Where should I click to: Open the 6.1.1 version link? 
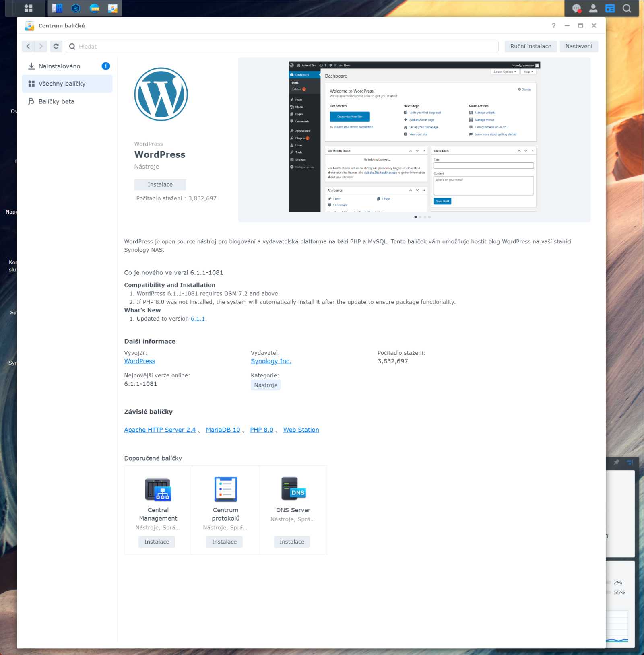[198, 319]
